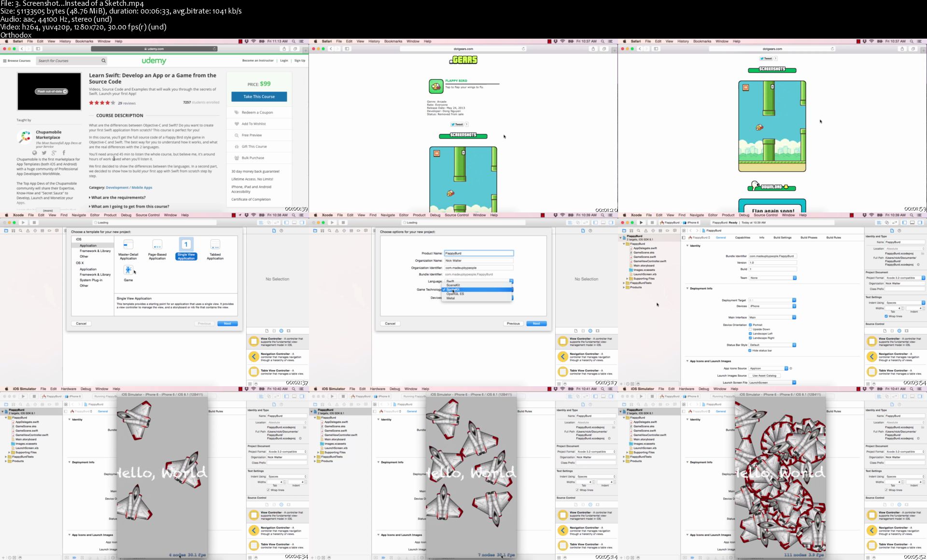
Task: Select Page-Based Application template icon
Action: click(x=157, y=245)
